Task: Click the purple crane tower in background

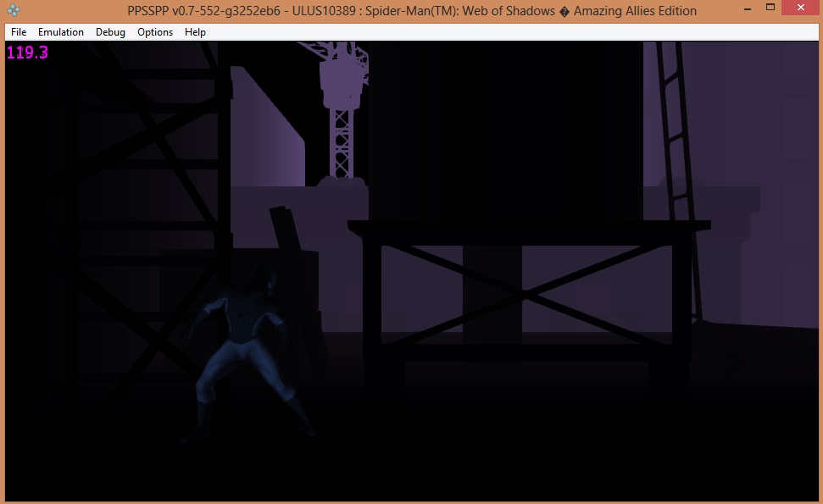Action: pos(342,110)
